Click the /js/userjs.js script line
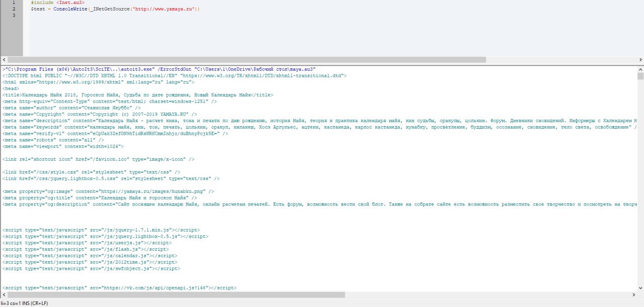644x307 pixels. (87, 243)
